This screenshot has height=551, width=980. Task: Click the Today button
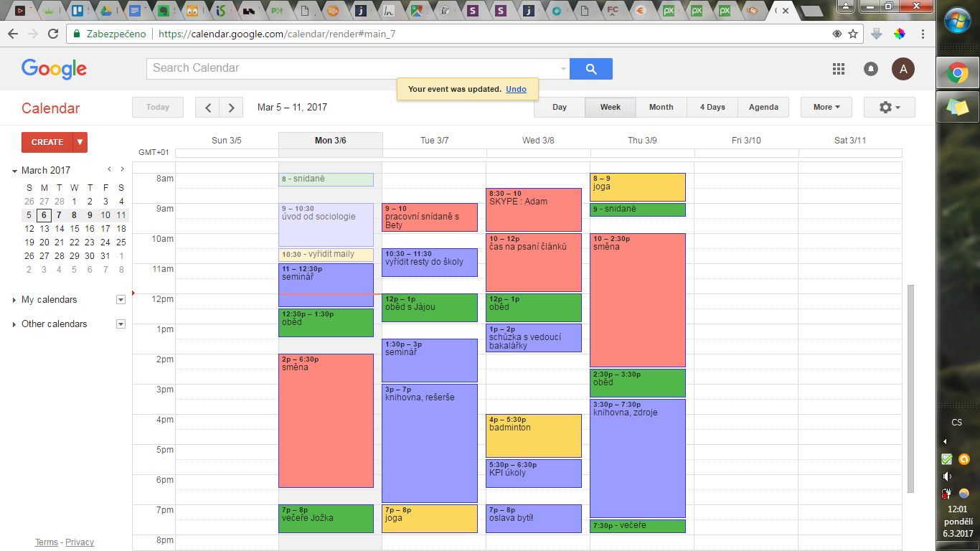tap(157, 107)
